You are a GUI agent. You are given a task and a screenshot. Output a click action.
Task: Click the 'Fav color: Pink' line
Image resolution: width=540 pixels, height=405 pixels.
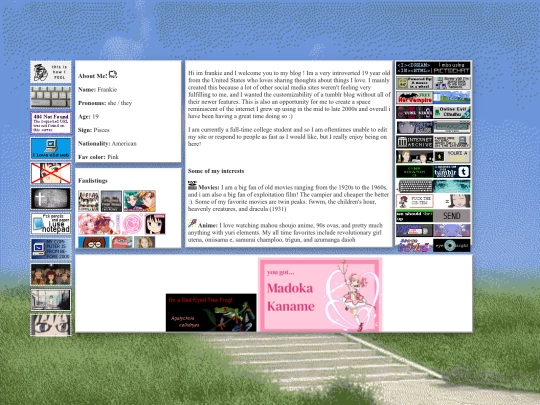click(x=98, y=157)
